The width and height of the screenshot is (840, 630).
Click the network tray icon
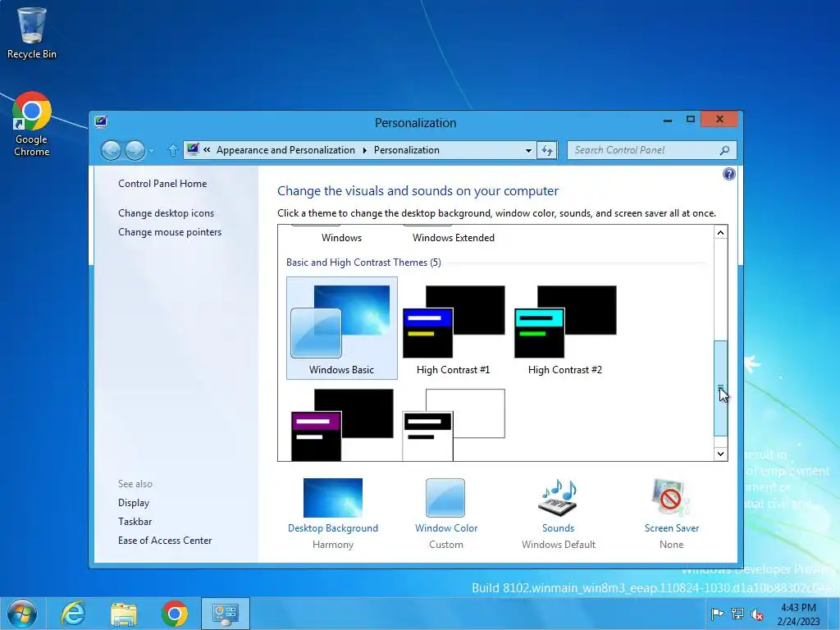[737, 614]
